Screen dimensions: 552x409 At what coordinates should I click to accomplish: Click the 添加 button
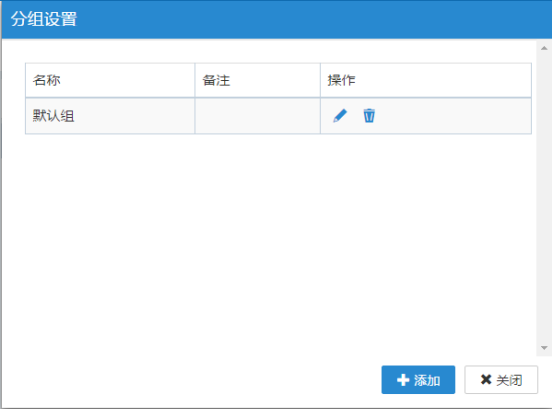(418, 380)
